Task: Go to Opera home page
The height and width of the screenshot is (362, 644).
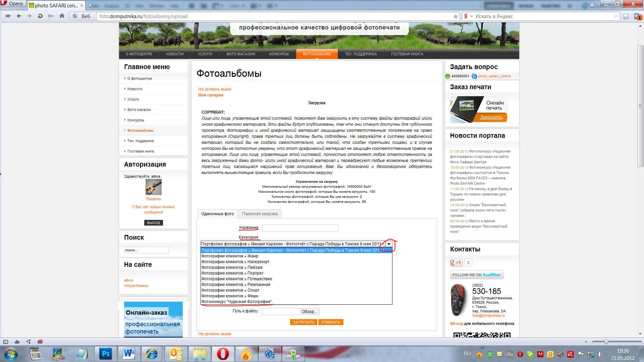Action: click(62, 16)
